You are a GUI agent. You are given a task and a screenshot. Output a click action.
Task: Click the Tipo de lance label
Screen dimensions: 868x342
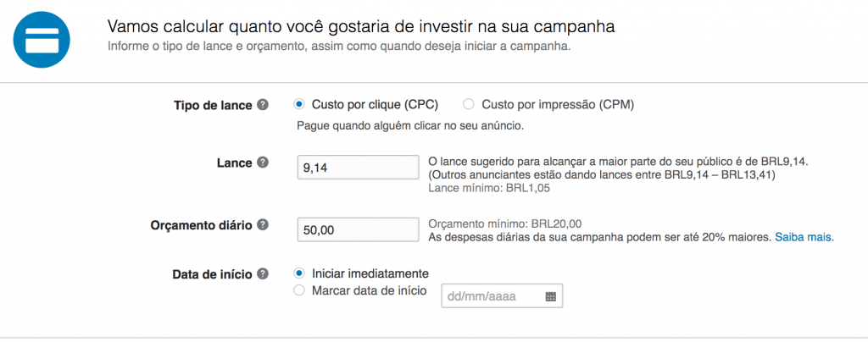coord(212,105)
